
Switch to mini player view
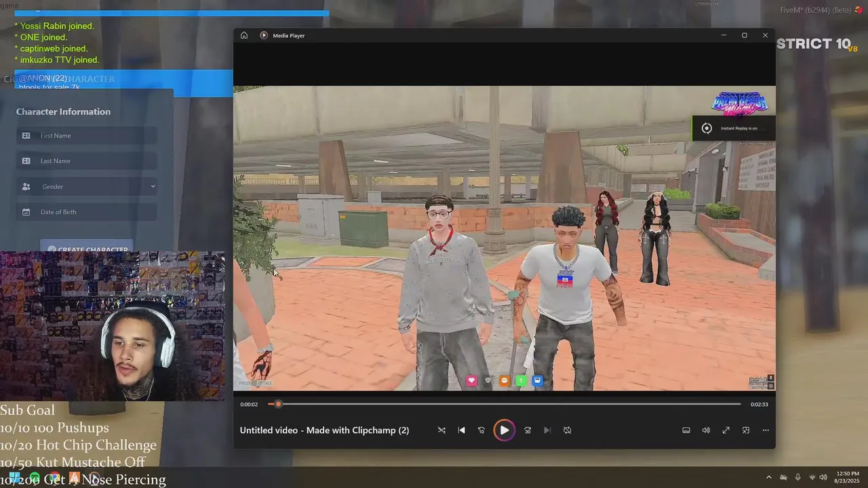tap(746, 430)
